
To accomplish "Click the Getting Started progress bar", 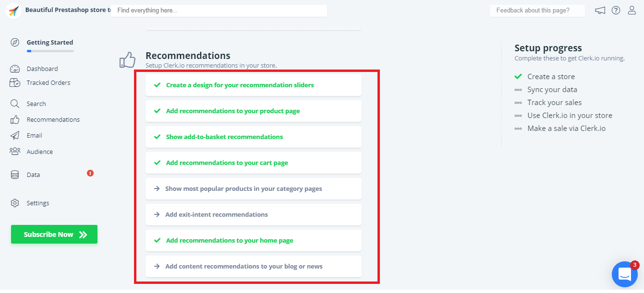I will [x=50, y=51].
